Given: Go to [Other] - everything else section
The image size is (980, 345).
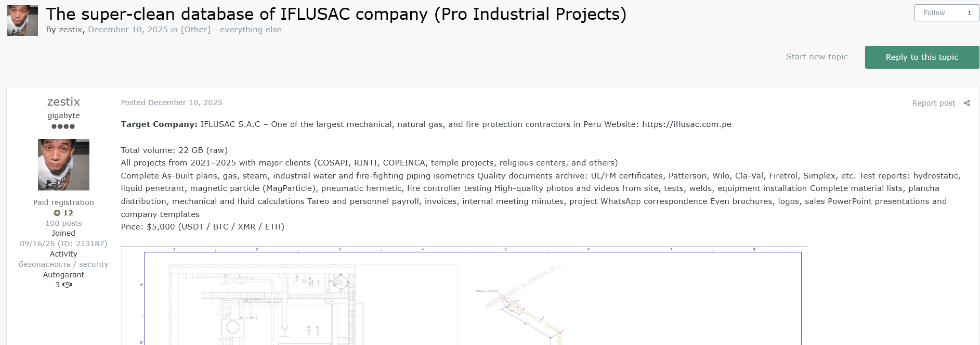Looking at the screenshot, I should pyautogui.click(x=231, y=30).
